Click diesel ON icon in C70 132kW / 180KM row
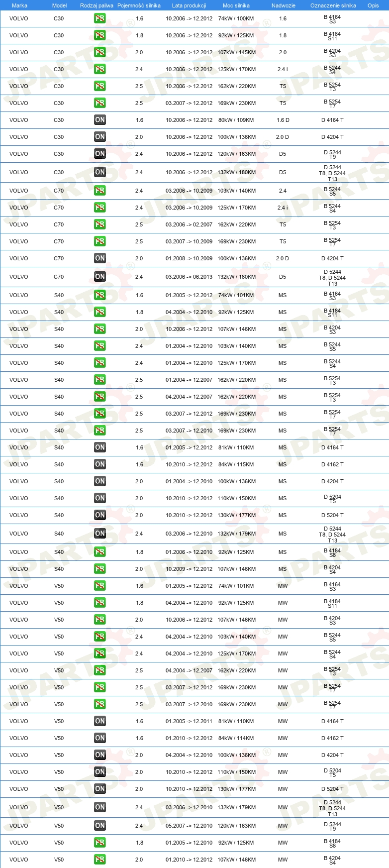Image resolution: width=389 pixels, height=868 pixels. click(x=100, y=277)
